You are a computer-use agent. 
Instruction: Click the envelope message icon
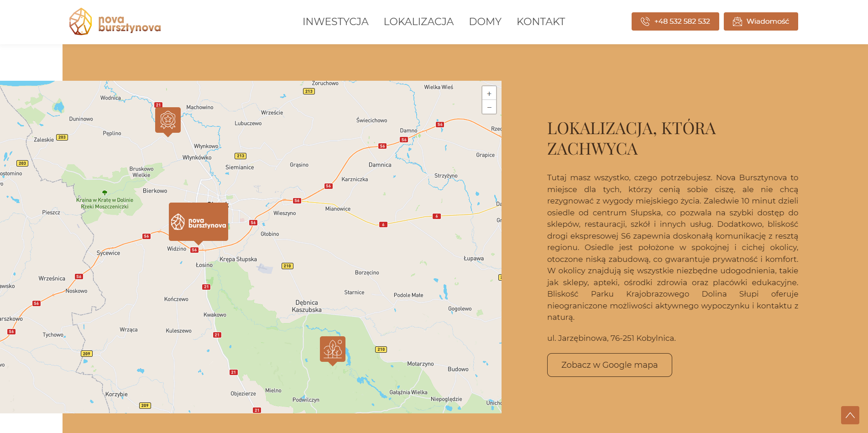coord(737,21)
